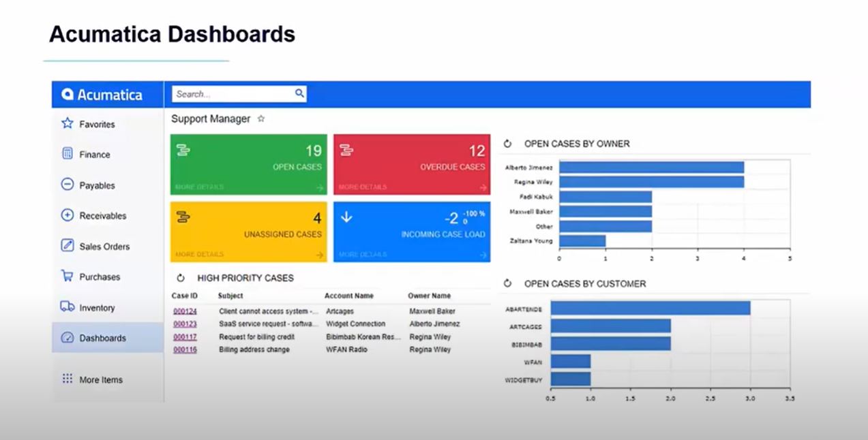Click the Zaltana Young bar in owner chart

click(582, 240)
